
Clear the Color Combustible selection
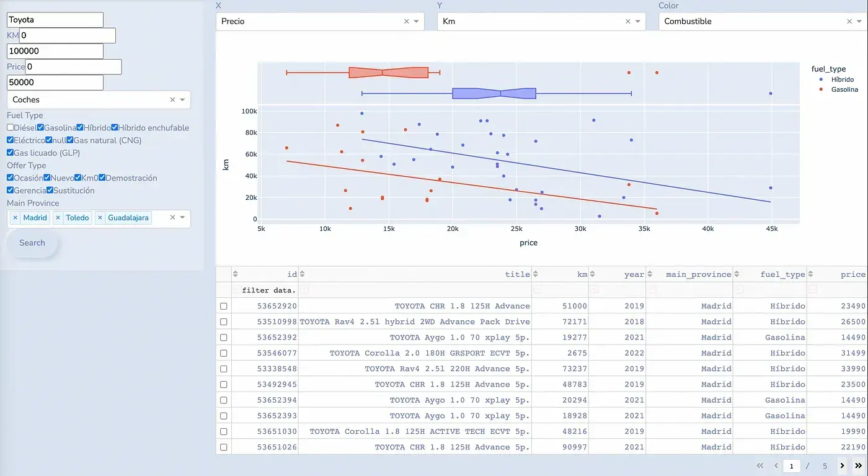849,21
